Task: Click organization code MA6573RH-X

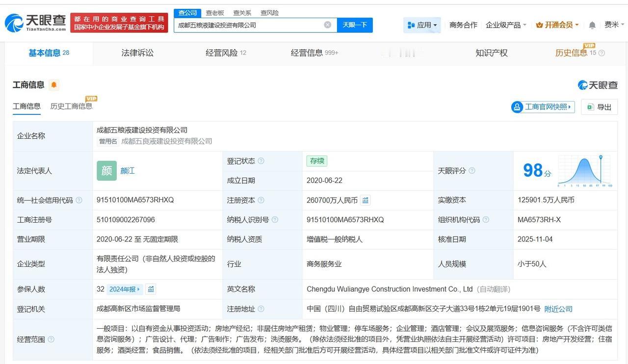Action: (x=539, y=220)
